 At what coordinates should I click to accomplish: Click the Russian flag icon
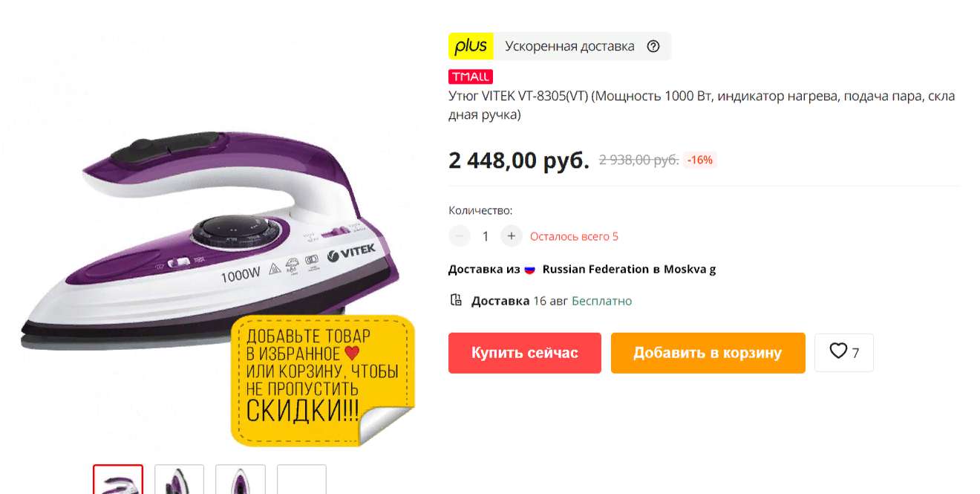(530, 270)
